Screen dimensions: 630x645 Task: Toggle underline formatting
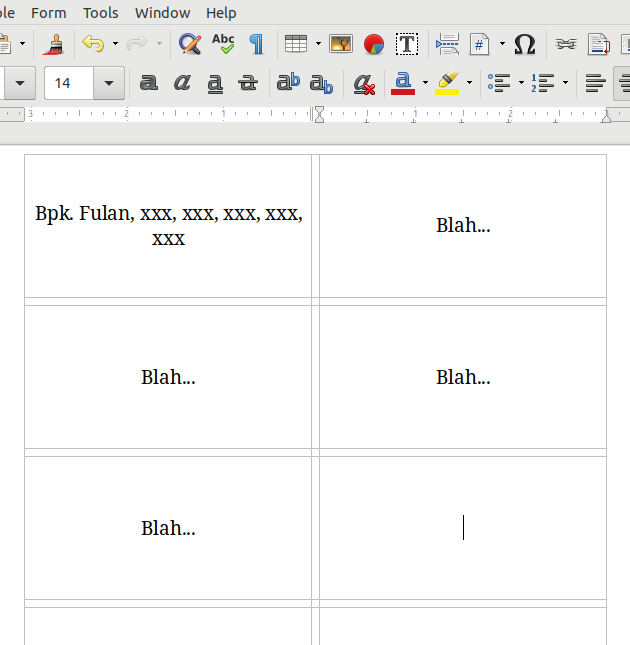215,84
